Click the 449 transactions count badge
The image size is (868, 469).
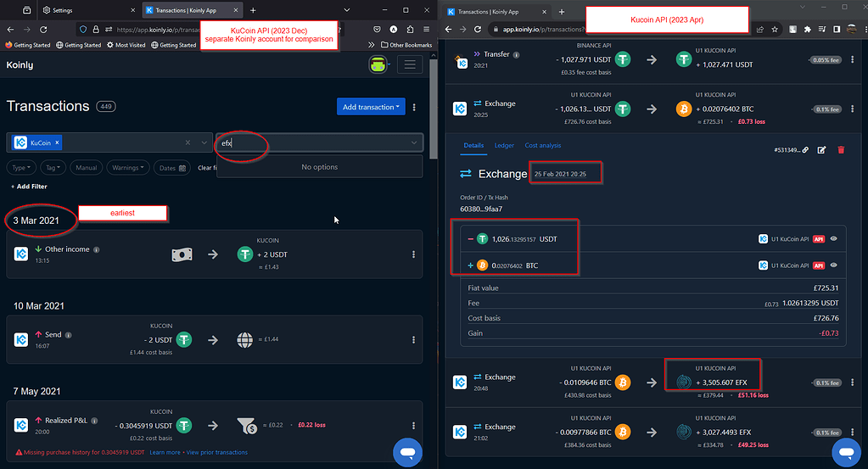point(106,106)
